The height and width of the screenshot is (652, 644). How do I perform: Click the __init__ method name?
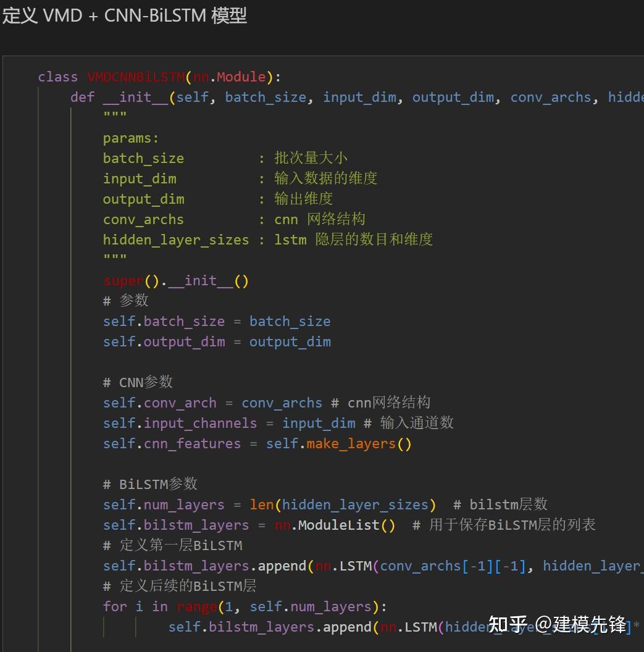tap(135, 97)
